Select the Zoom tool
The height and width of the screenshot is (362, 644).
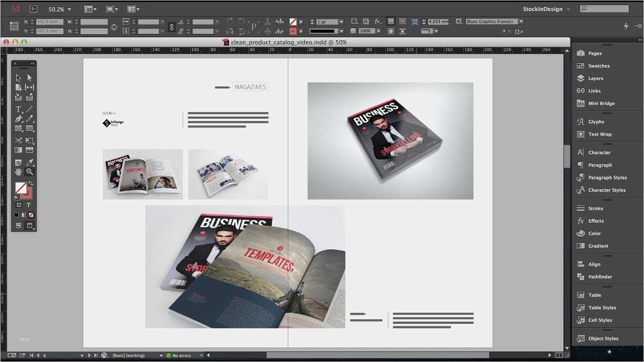pos(30,171)
